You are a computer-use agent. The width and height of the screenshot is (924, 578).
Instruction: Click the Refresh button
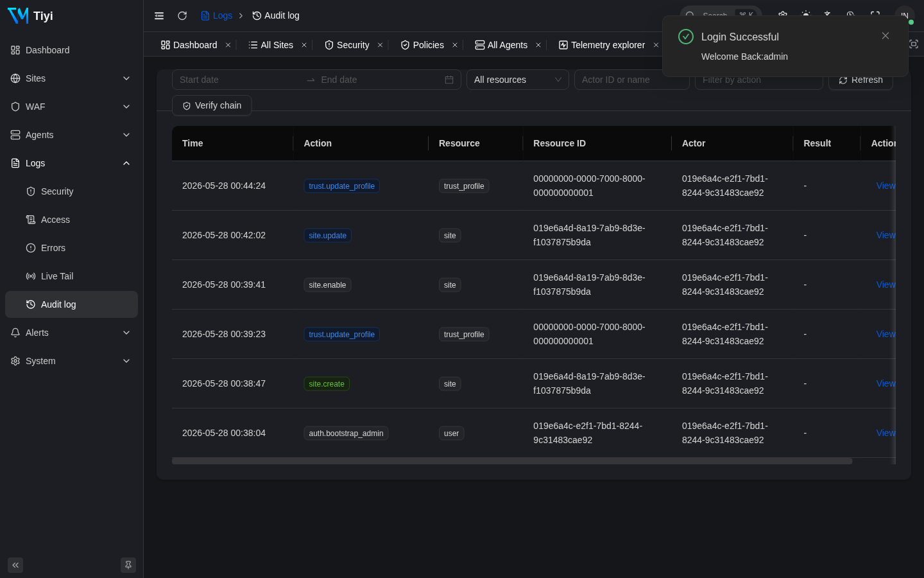click(x=860, y=80)
